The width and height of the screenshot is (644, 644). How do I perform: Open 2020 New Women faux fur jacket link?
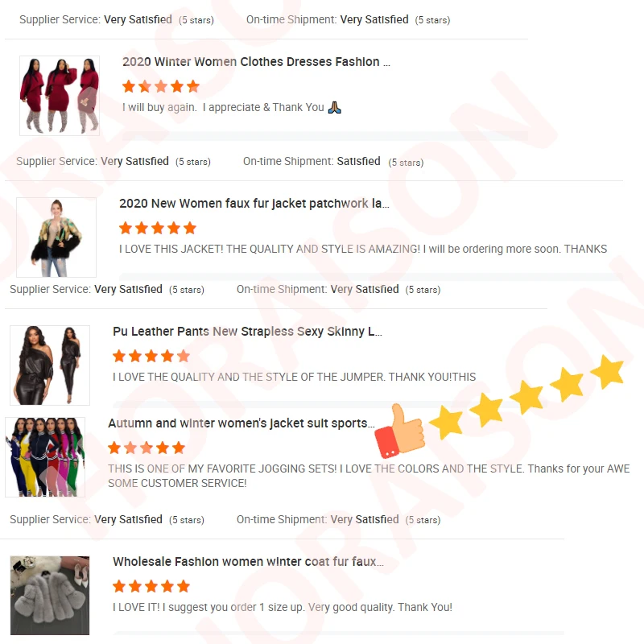click(x=254, y=204)
